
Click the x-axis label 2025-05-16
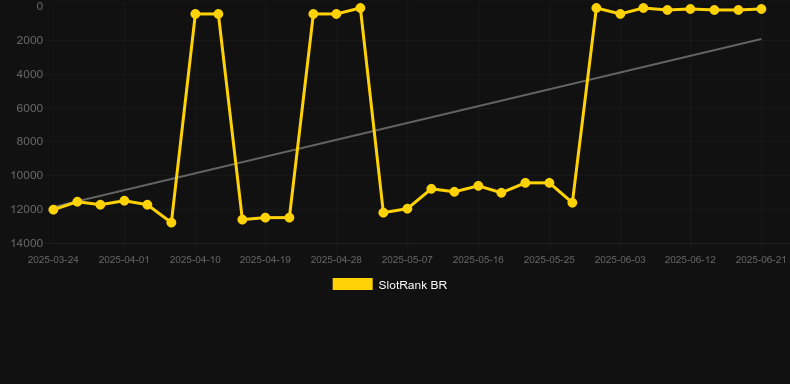[x=478, y=260]
